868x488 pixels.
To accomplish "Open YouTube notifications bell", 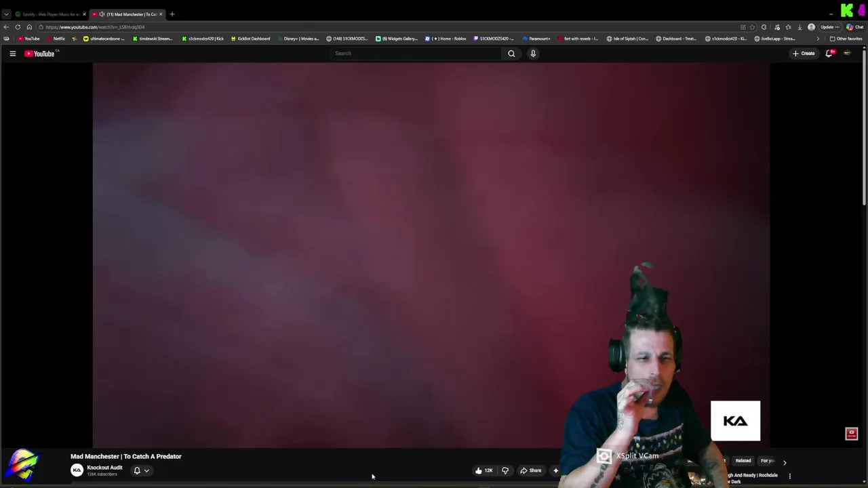I will point(829,54).
